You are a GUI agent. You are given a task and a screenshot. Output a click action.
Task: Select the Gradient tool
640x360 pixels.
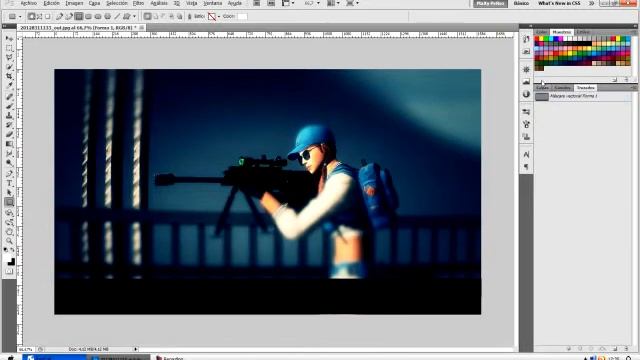[9, 144]
